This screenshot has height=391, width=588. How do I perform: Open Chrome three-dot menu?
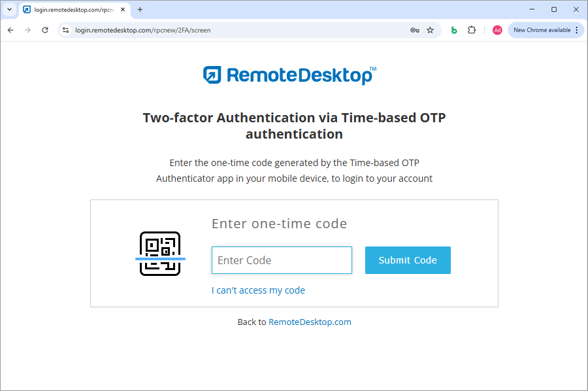(x=577, y=30)
